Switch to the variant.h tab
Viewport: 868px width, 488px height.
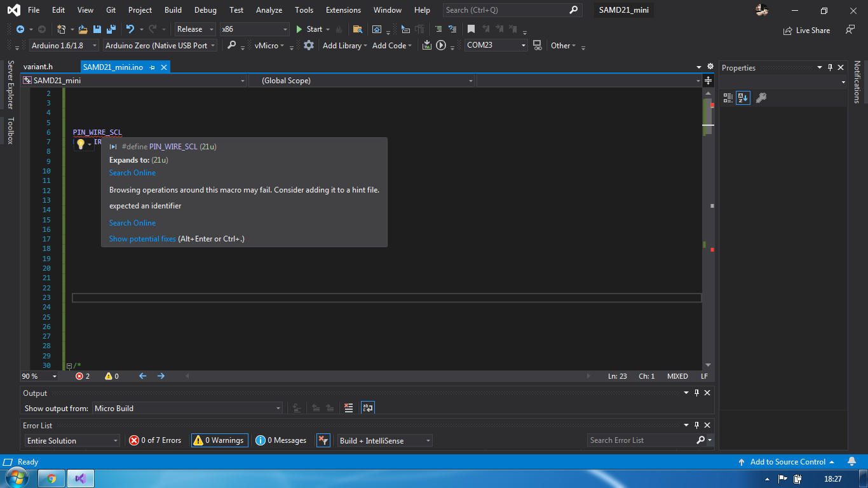[38, 67]
